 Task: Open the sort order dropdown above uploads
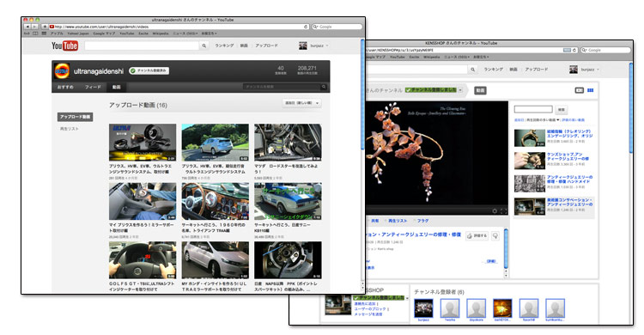coord(302,103)
